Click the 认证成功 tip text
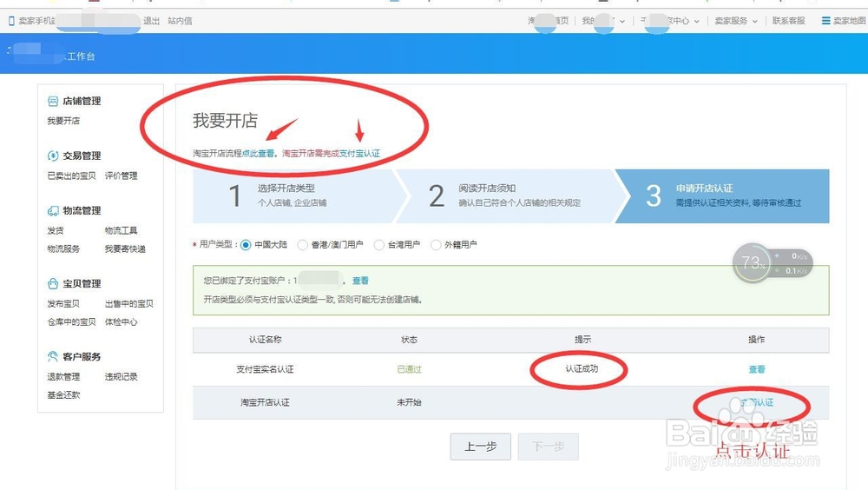This screenshot has height=490, width=868. [582, 369]
